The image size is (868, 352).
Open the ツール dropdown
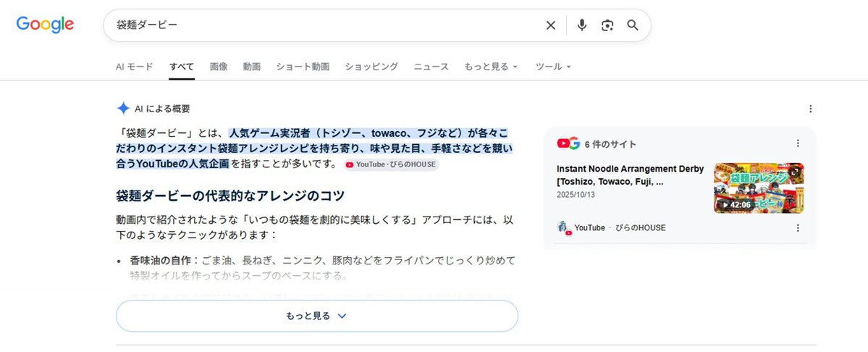coord(553,67)
